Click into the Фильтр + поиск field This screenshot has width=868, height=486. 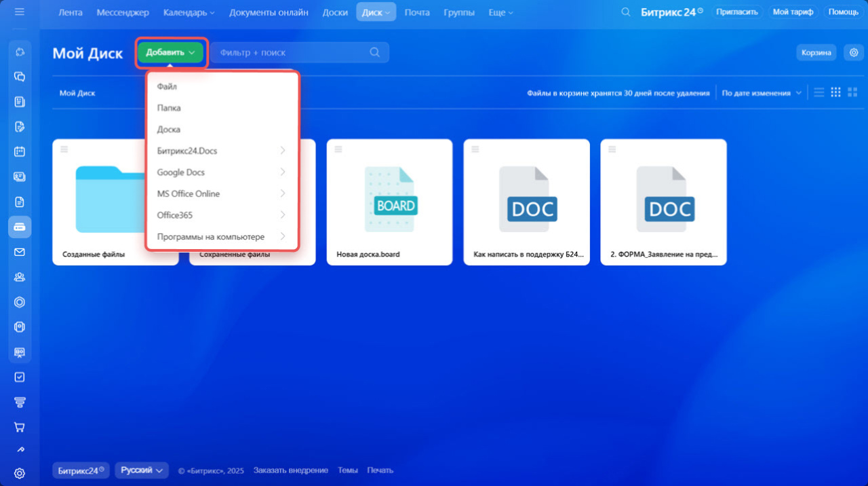pyautogui.click(x=299, y=52)
